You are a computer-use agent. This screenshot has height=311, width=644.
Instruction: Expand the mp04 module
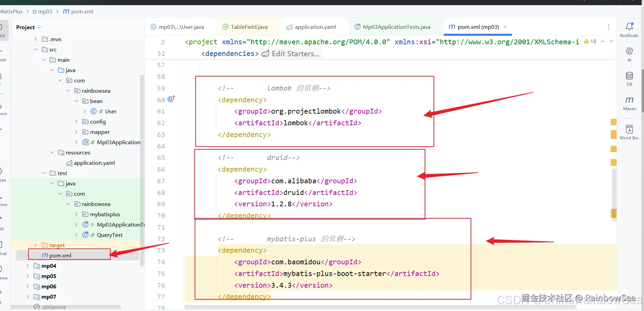click(x=27, y=266)
